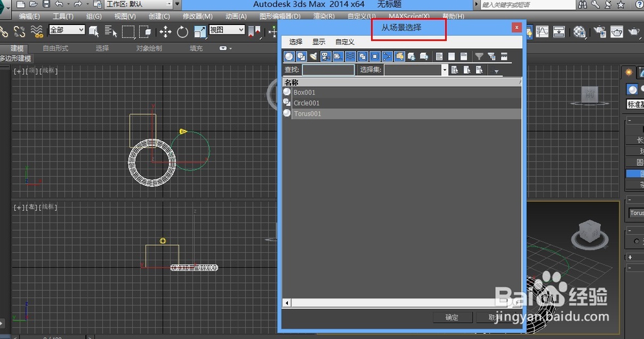Open Schematic View icon
The image size is (644, 339).
[559, 31]
